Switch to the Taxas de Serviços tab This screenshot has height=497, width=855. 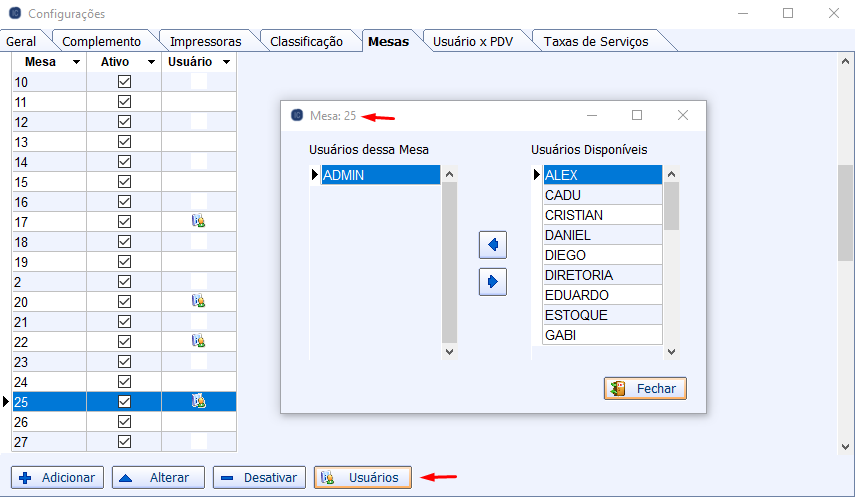(595, 41)
